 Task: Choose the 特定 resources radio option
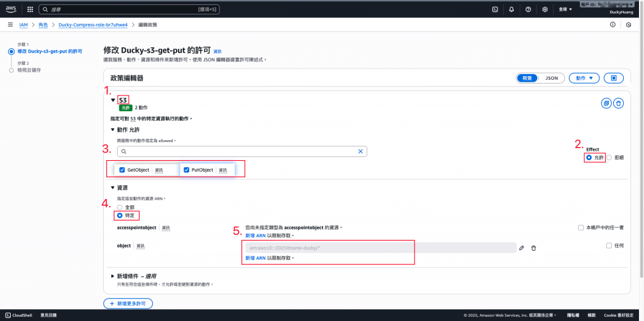pyautogui.click(x=119, y=215)
